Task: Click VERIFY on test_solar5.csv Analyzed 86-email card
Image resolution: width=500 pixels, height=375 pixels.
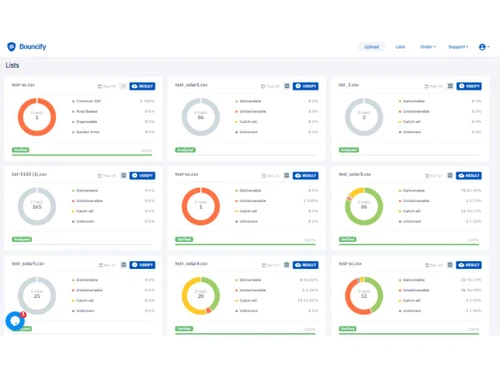Action: point(306,86)
